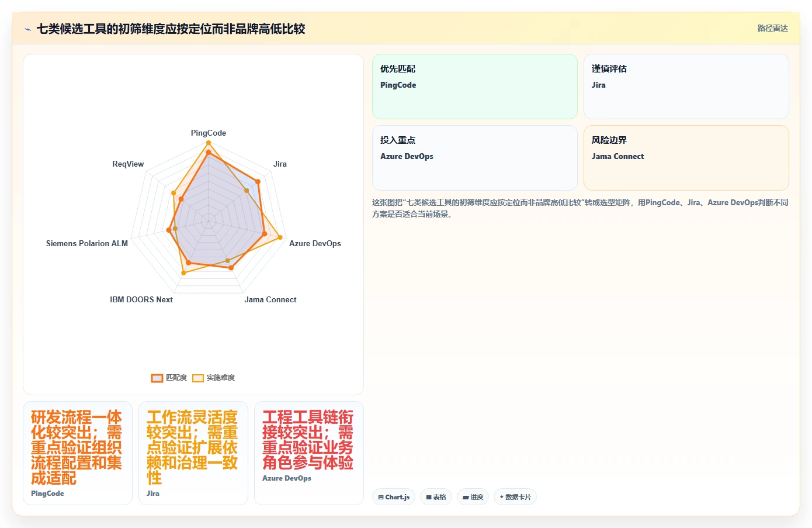Click the Jira radar axis label
This screenshot has height=528, width=812.
(280, 164)
